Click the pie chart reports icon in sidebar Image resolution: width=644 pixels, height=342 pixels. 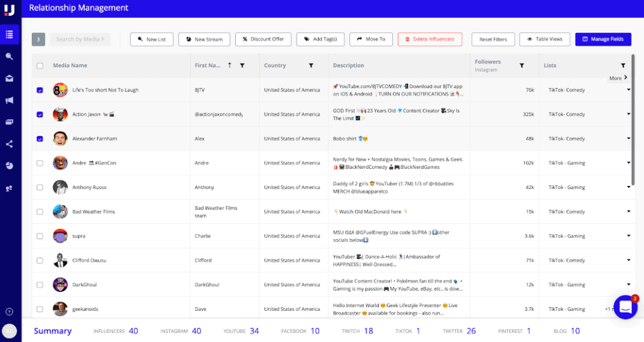[10, 166]
